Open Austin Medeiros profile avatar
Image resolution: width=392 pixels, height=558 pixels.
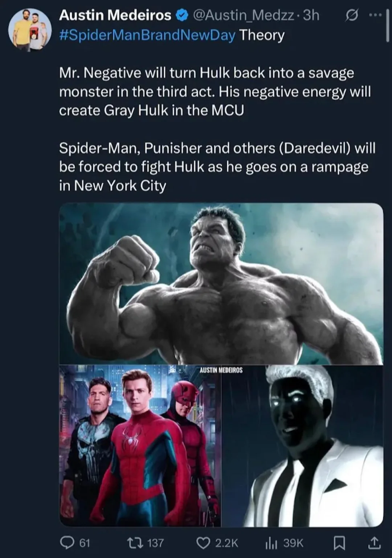(x=30, y=30)
